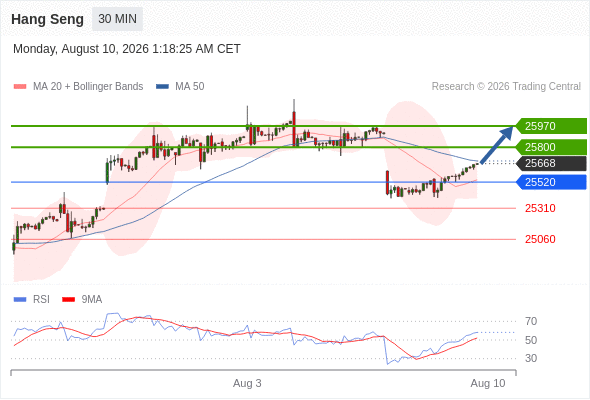Image resolution: width=590 pixels, height=400 pixels.
Task: Click the MA 50 blue legend swatch
Action: click(x=162, y=87)
